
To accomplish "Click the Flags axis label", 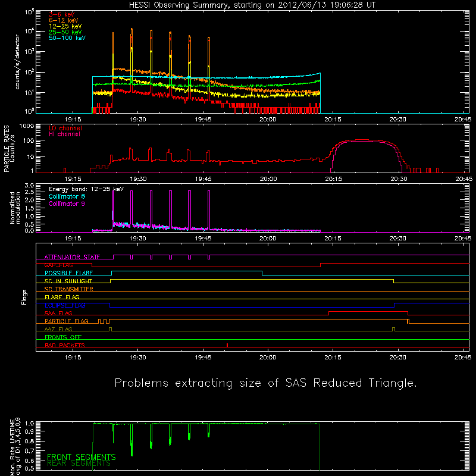I will click(24, 297).
